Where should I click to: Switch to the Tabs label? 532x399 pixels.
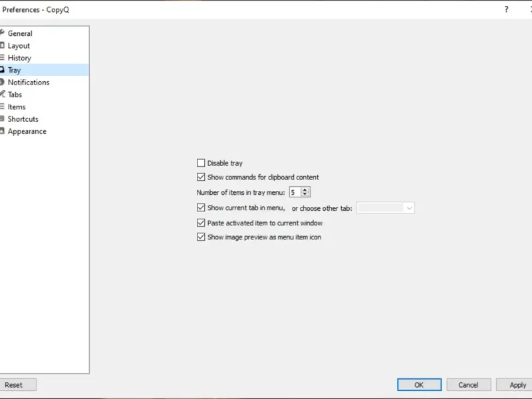15,94
